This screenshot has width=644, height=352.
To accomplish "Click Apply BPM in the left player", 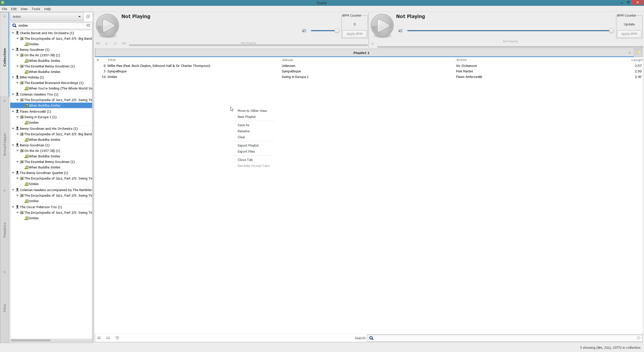I will [x=354, y=34].
